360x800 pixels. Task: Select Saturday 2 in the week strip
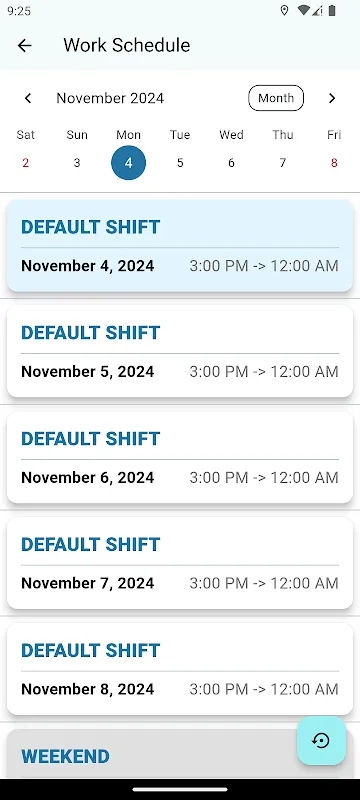(25, 163)
